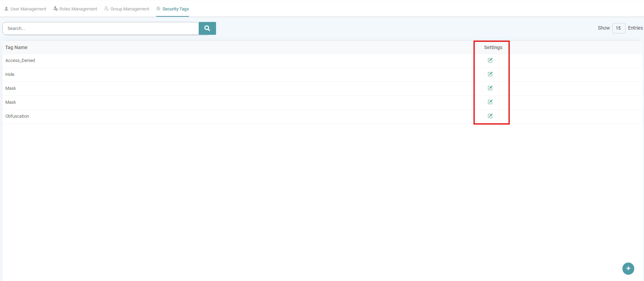Open the Roles Management tab
The image size is (644, 281).
click(x=75, y=9)
